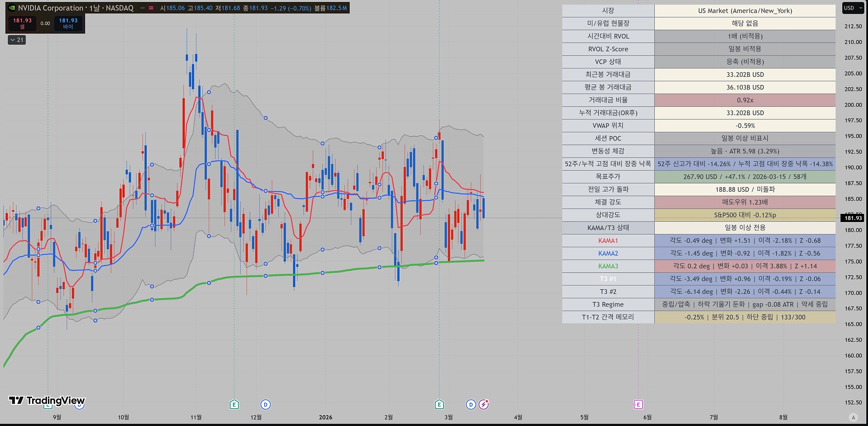Image resolution: width=868 pixels, height=426 pixels.
Task: Expand the collapsed 21 indicators legend
Action: point(17,40)
